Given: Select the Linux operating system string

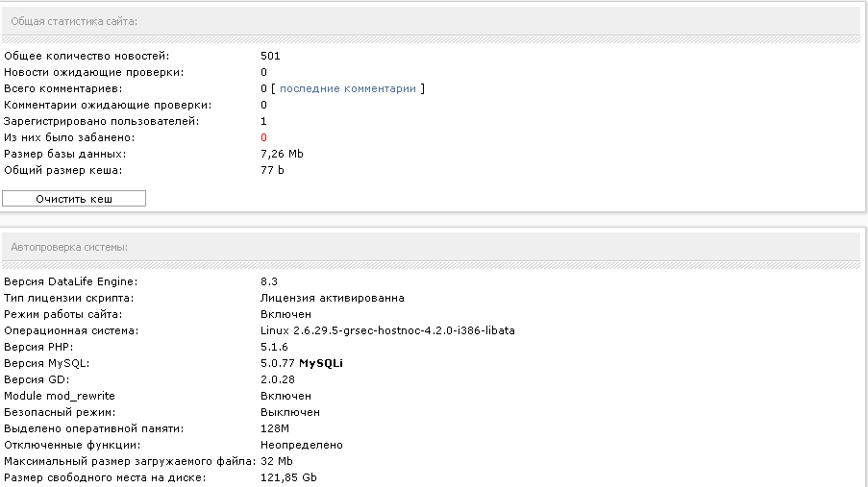Looking at the screenshot, I should 387,331.
